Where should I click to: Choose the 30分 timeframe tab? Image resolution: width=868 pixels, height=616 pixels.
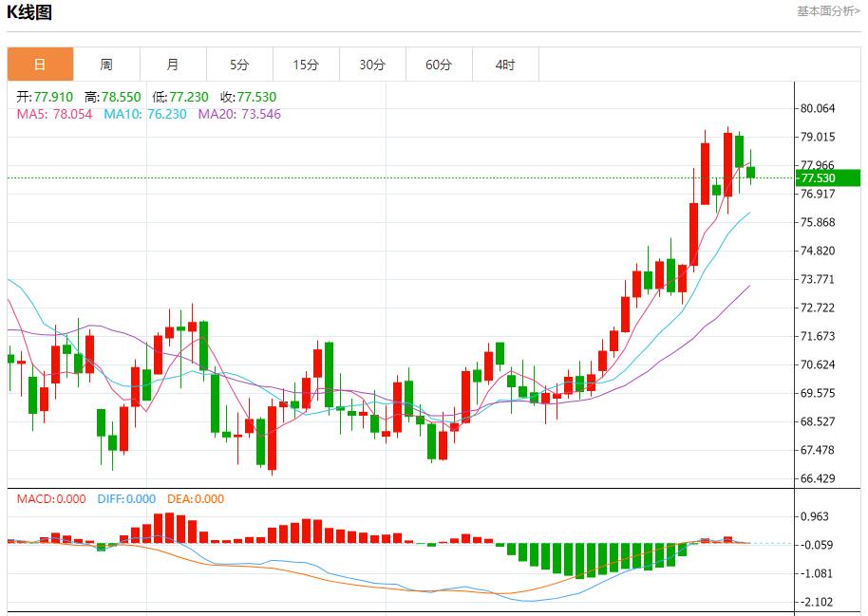pyautogui.click(x=372, y=65)
